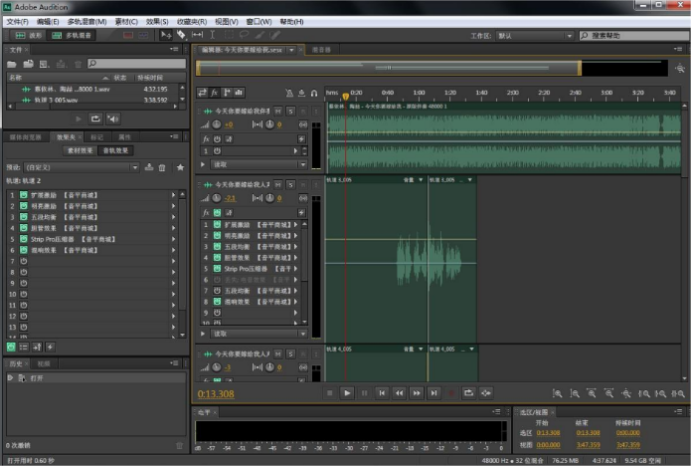Click the favorite star icon in effects rack
The width and height of the screenshot is (691, 466).
tap(180, 168)
